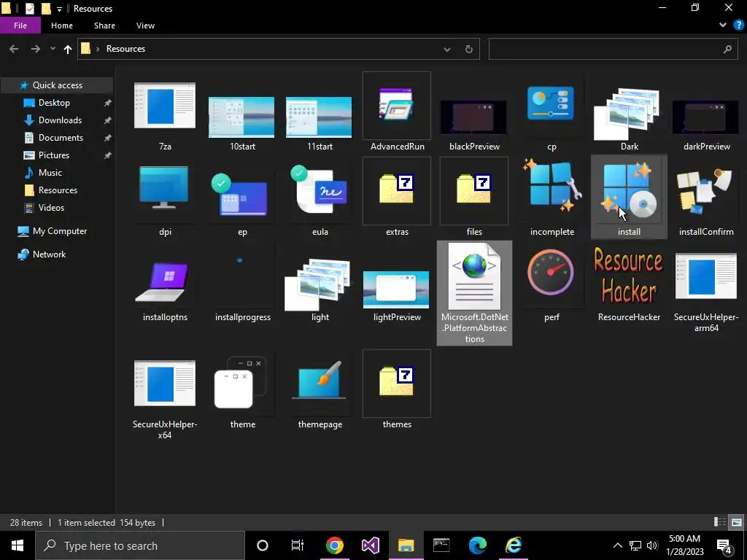Select the themes 7-Zip archive
This screenshot has height=560, width=747.
pos(396,384)
